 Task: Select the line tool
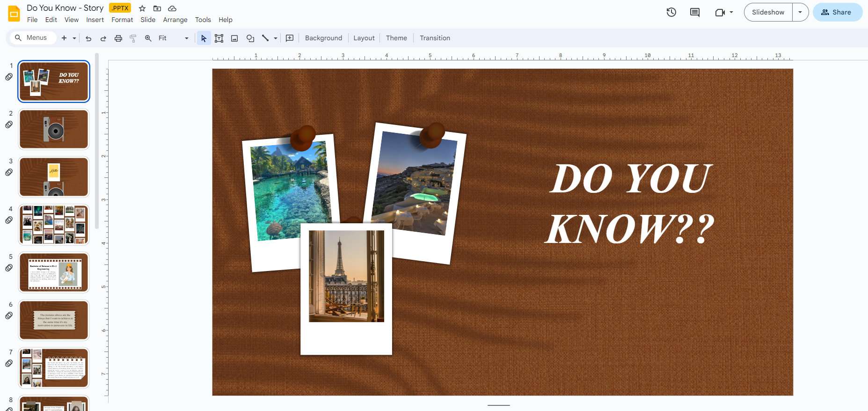coord(265,38)
